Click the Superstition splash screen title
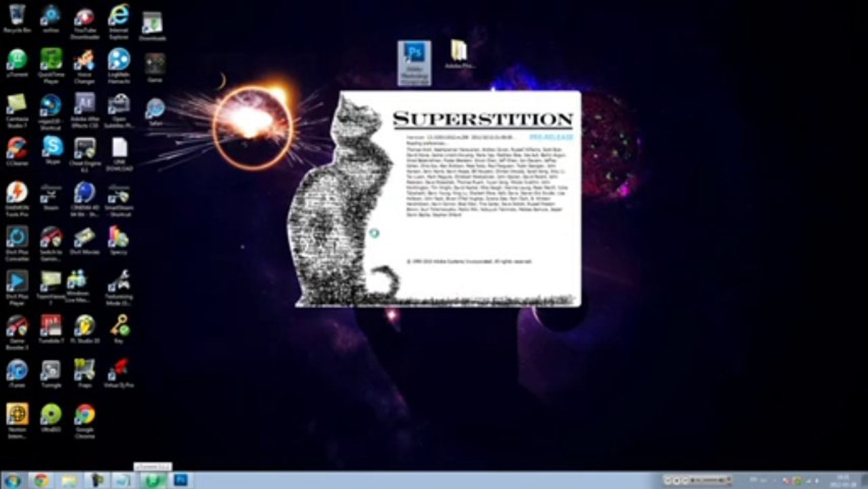 [x=483, y=120]
